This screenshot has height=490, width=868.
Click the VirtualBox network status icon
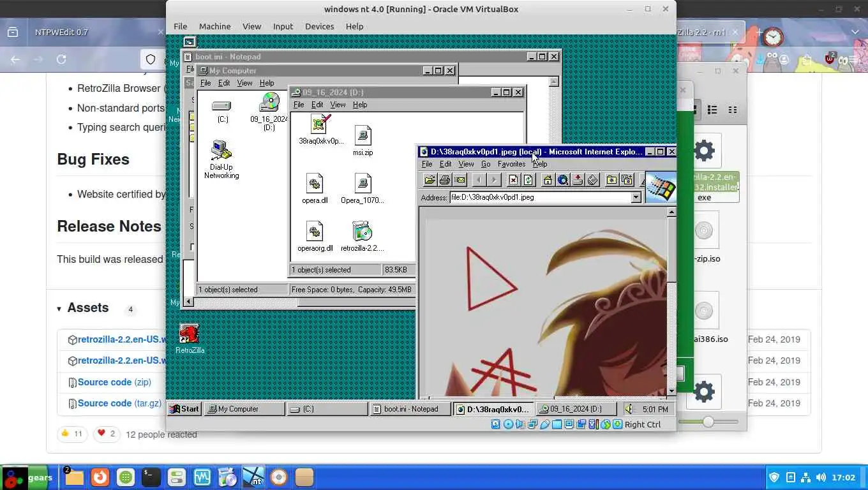click(x=532, y=424)
